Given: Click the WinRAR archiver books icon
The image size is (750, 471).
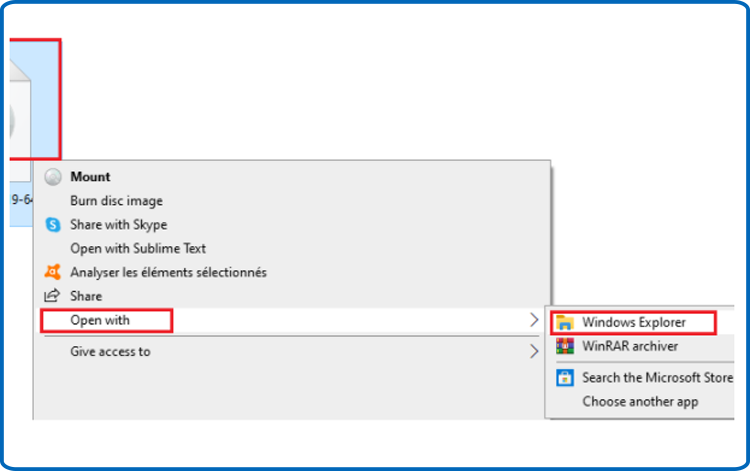Looking at the screenshot, I should pos(565,346).
